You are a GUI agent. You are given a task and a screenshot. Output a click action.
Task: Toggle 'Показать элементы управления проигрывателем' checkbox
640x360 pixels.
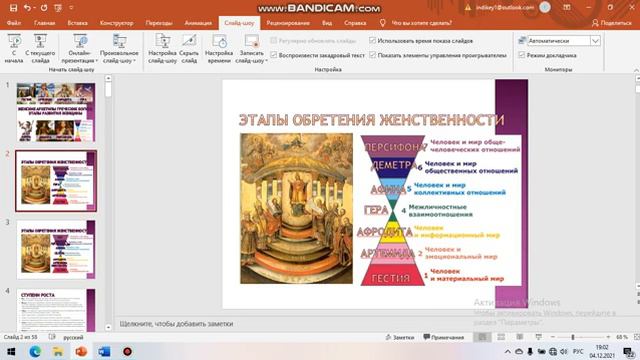pos(372,55)
